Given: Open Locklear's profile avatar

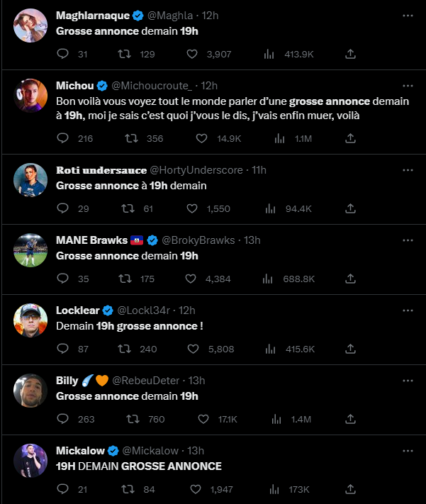Looking at the screenshot, I should (30, 321).
